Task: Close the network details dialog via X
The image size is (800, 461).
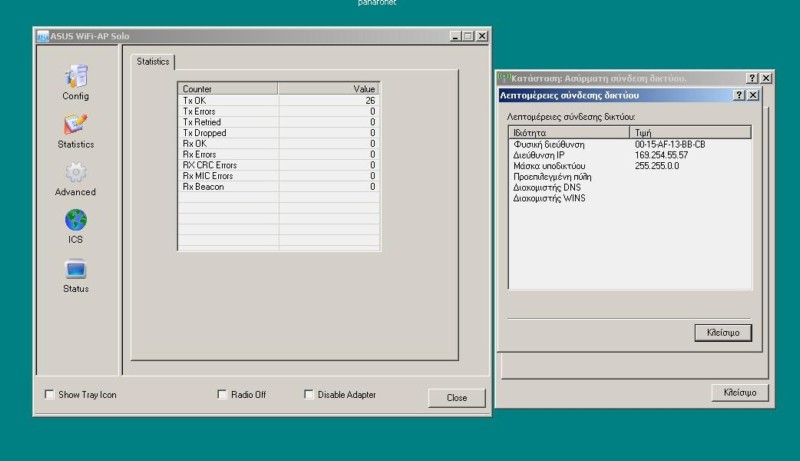Action: point(753,95)
